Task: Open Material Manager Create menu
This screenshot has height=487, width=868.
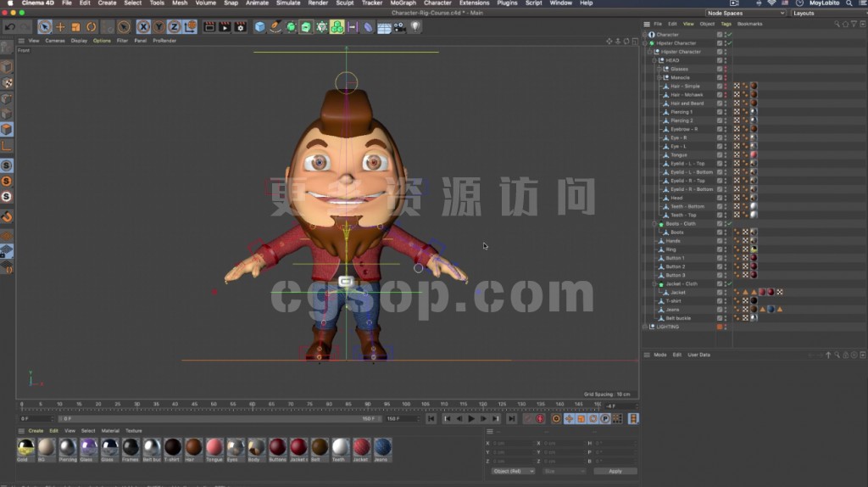Action: coord(36,430)
